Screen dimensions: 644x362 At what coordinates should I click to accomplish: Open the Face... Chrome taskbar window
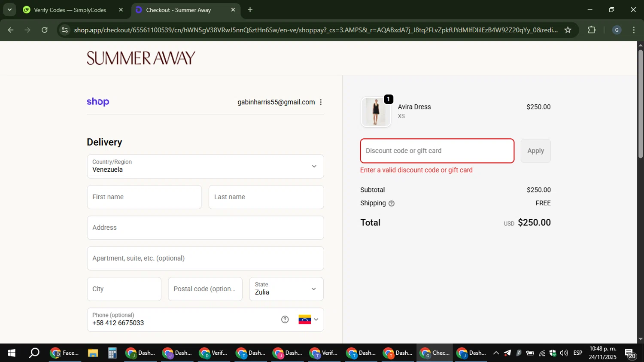point(65,353)
